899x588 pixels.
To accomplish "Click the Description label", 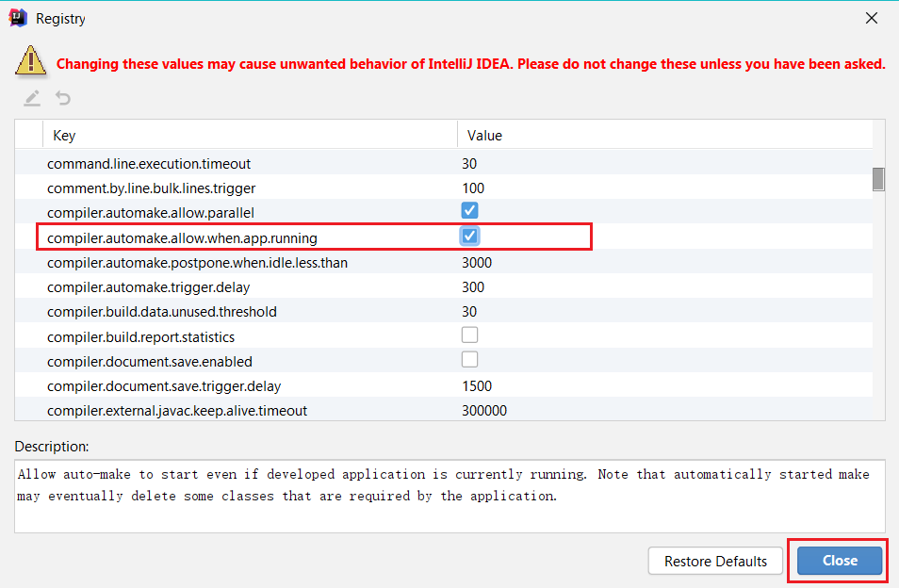I will click(52, 447).
